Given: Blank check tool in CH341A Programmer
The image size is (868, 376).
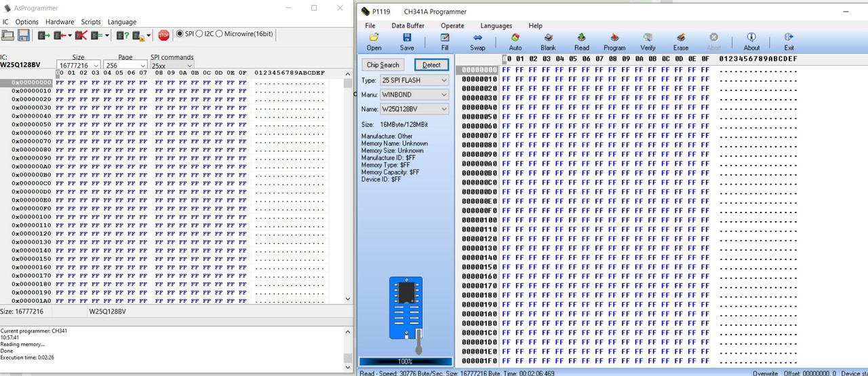Looking at the screenshot, I should click(548, 42).
